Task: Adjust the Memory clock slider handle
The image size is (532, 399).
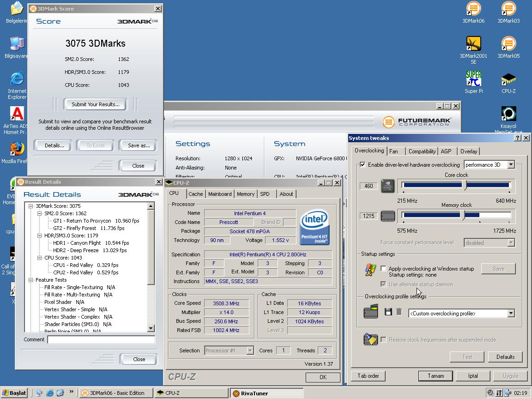Action: pos(462,215)
